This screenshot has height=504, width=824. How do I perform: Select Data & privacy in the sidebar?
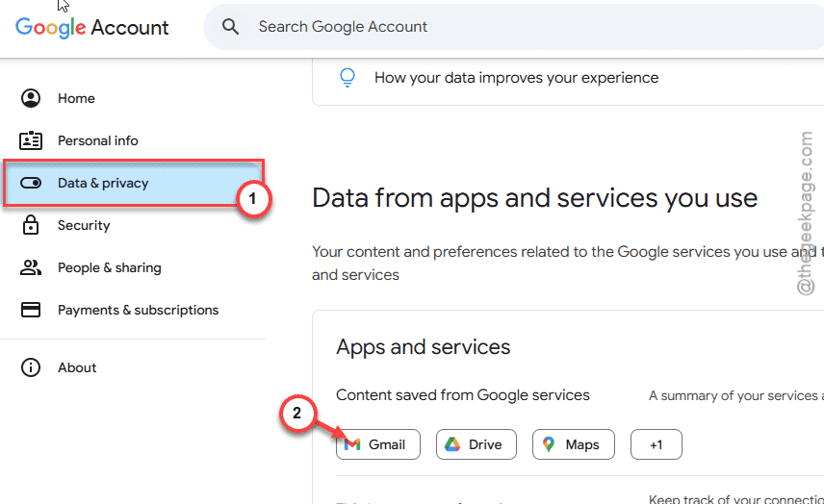coord(133,183)
